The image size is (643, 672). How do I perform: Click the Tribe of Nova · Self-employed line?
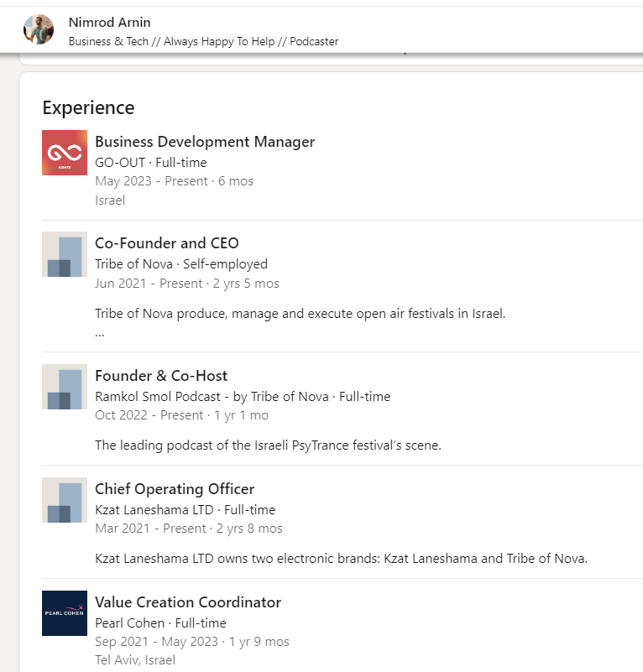click(181, 264)
